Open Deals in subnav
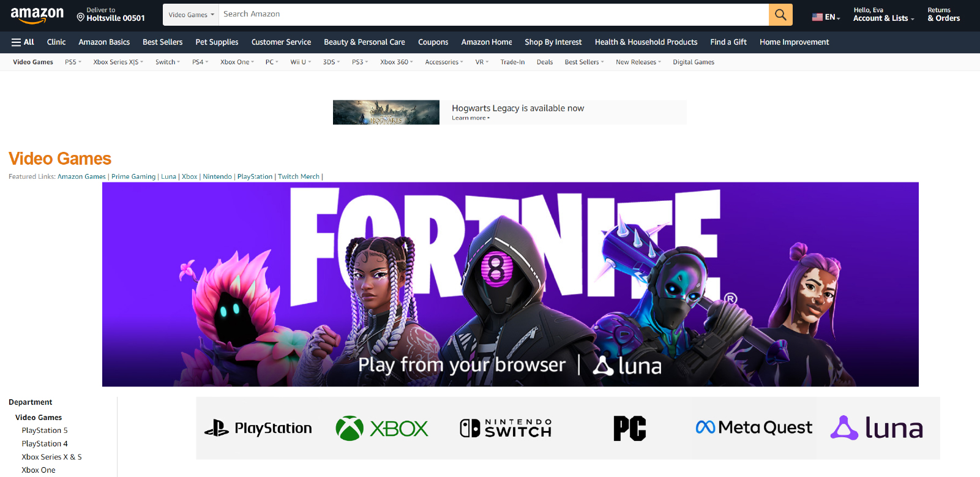The image size is (980, 477). (545, 62)
